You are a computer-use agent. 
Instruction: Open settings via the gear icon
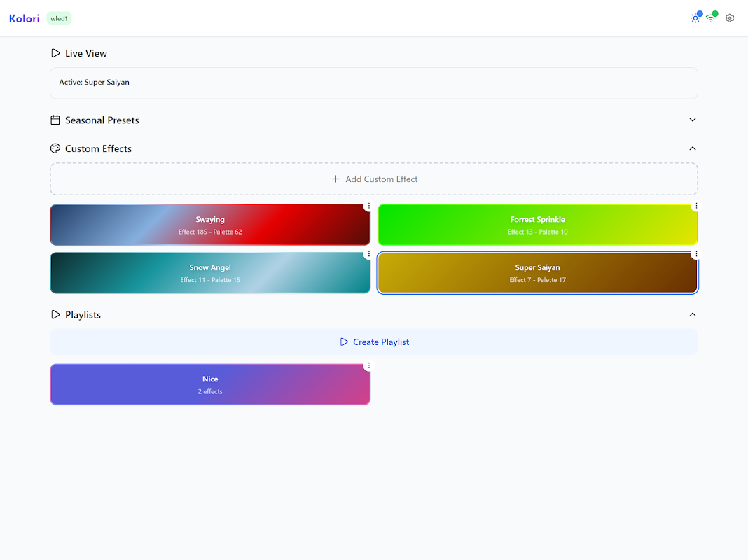730,18
